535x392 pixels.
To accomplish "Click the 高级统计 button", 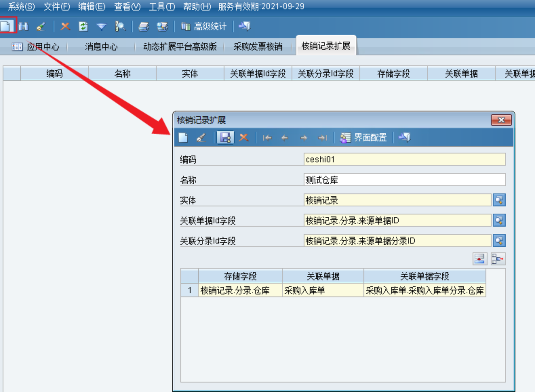I will (204, 26).
